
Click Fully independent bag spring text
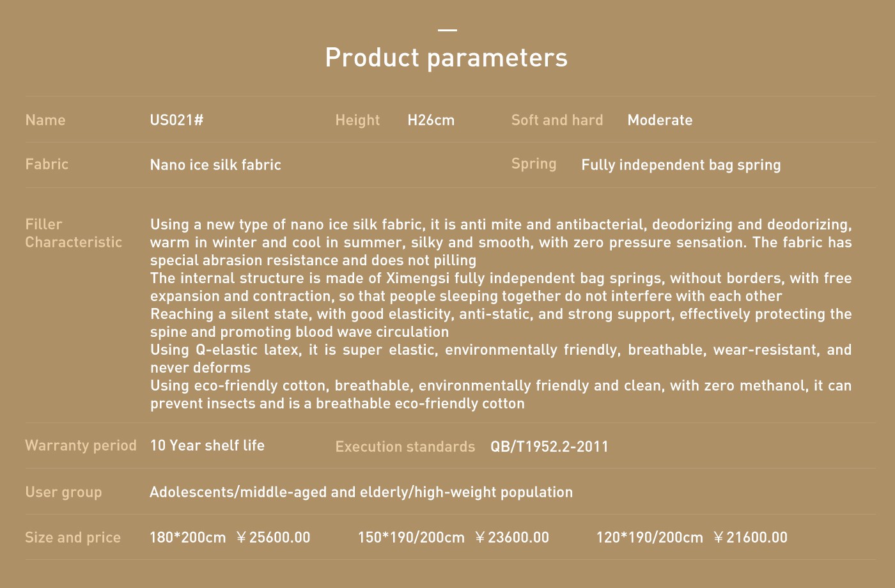tap(681, 165)
